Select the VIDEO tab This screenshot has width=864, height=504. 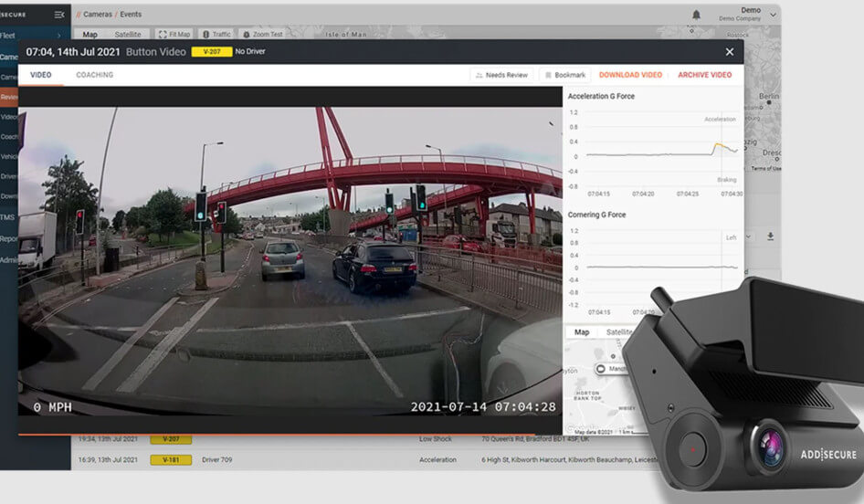click(x=41, y=75)
